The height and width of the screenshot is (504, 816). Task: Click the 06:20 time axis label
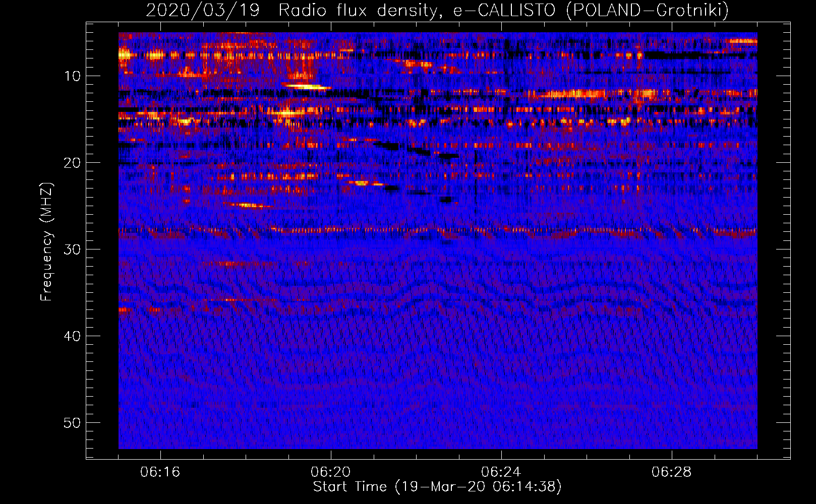coord(331,472)
